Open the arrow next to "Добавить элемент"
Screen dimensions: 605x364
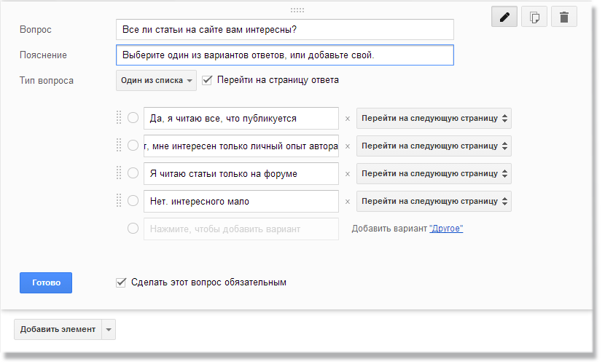[x=109, y=329]
